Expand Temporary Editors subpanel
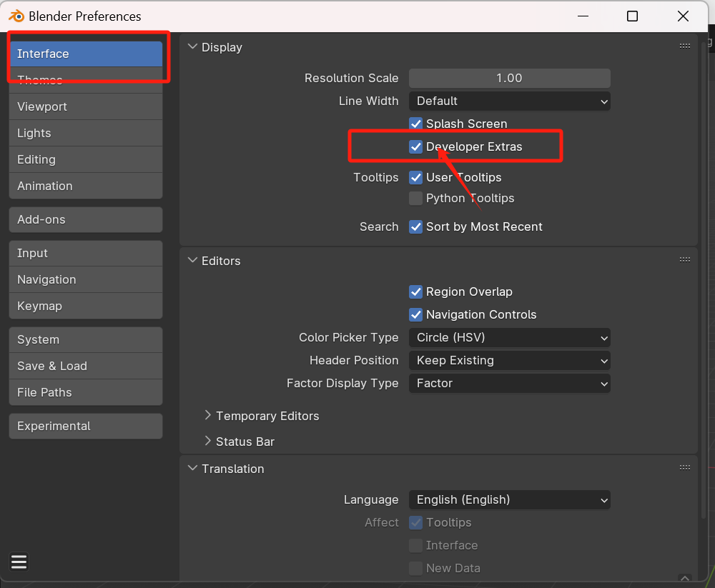 [208, 415]
